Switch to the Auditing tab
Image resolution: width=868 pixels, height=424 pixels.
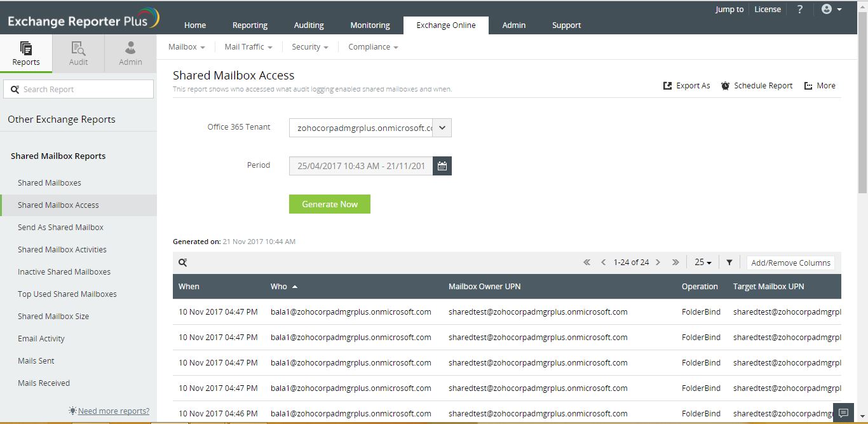(x=309, y=25)
